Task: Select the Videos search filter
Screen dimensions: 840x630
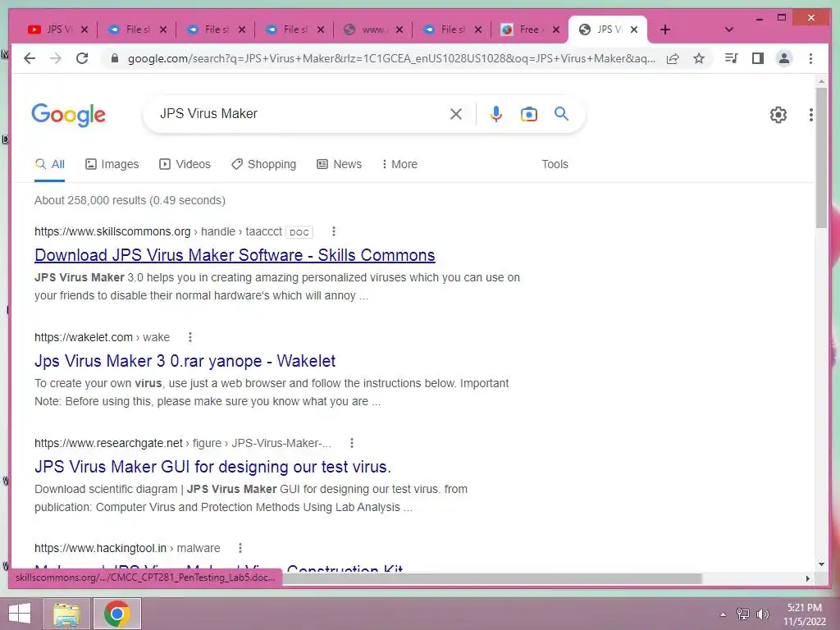Action: click(185, 164)
